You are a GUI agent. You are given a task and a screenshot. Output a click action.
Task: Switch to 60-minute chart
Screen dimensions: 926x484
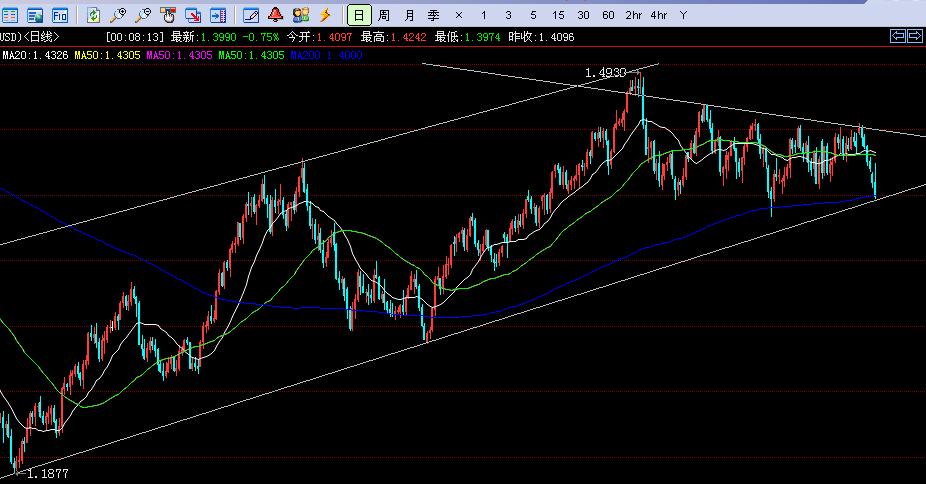608,15
